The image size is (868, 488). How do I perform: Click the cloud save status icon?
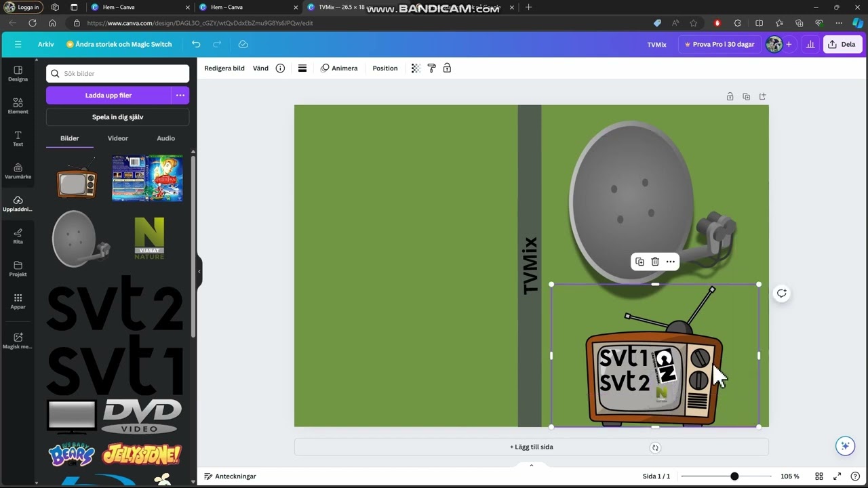click(243, 44)
